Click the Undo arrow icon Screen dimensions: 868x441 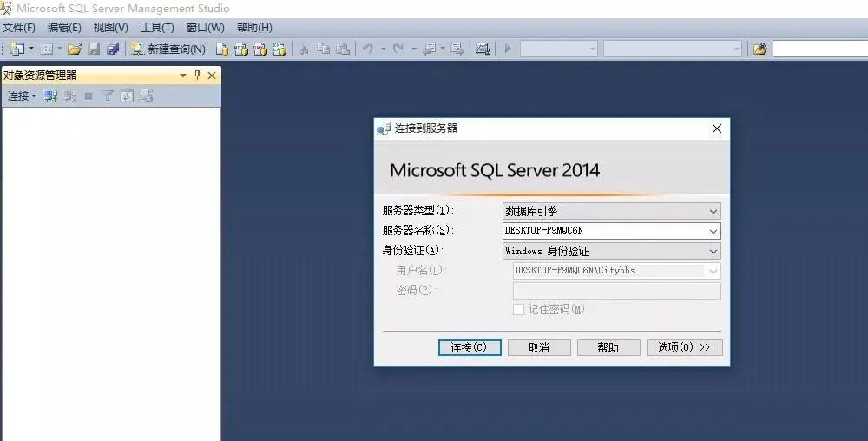(368, 49)
